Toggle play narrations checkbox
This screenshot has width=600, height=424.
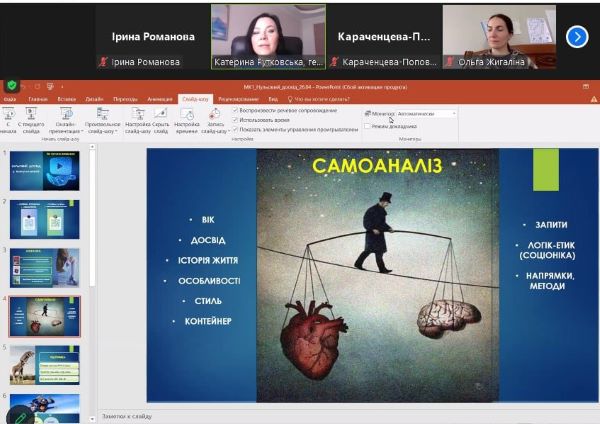pos(235,110)
